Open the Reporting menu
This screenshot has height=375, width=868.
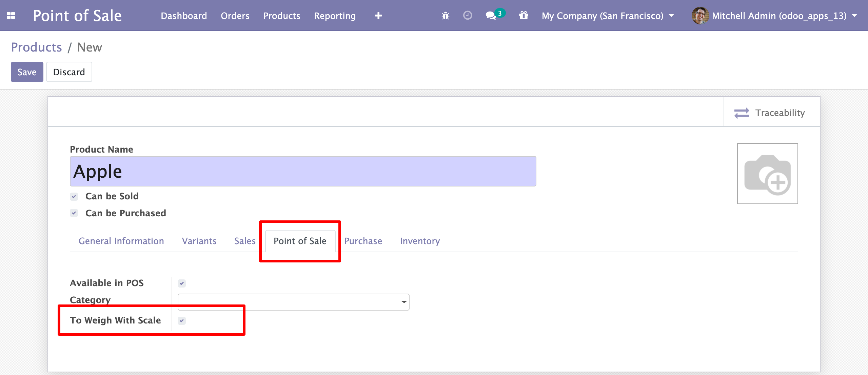335,16
